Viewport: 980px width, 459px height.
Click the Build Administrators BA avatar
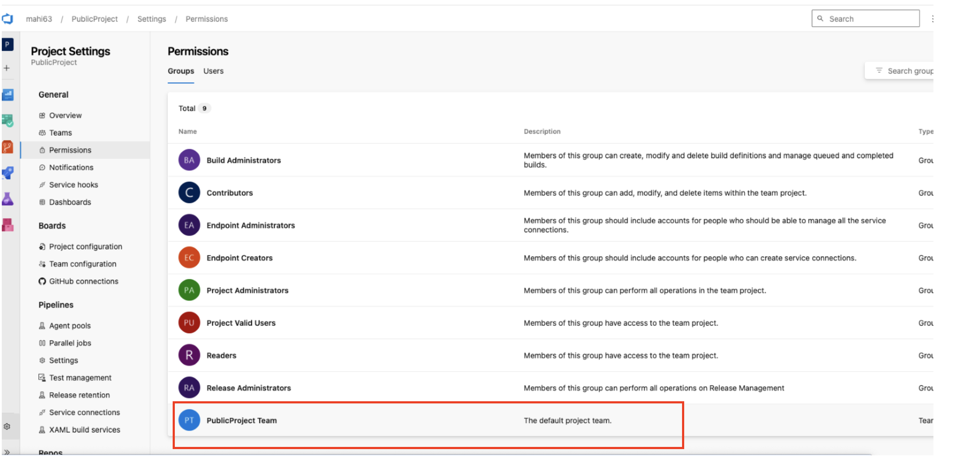[x=189, y=160]
